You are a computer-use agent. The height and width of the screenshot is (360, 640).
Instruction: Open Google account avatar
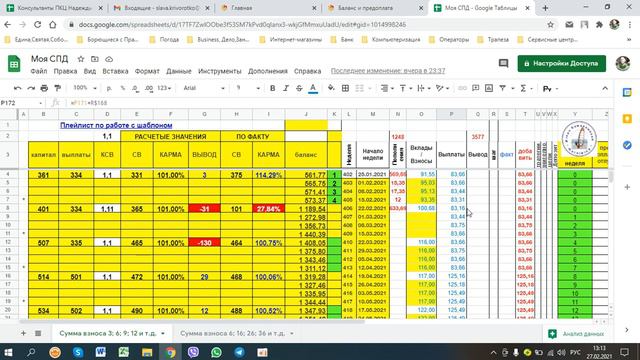[623, 63]
